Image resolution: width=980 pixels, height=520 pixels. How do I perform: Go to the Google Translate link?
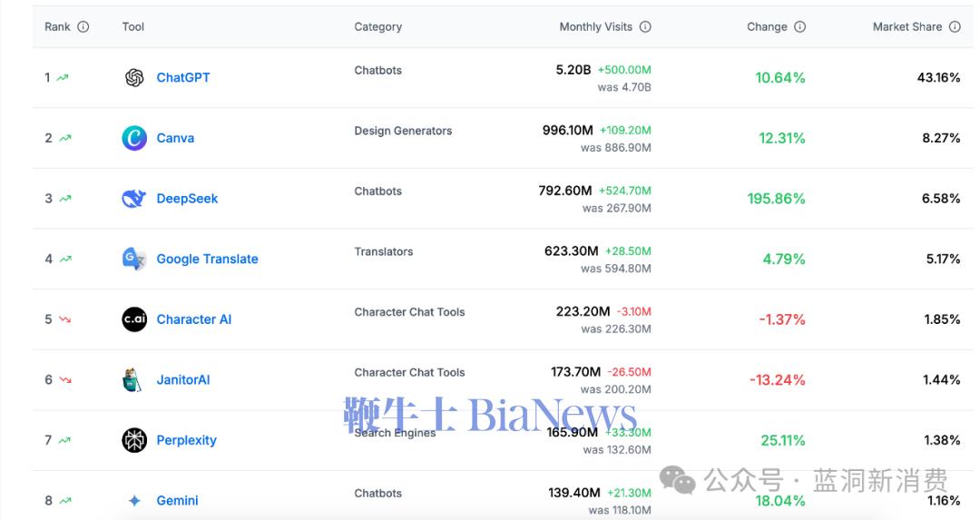207,259
